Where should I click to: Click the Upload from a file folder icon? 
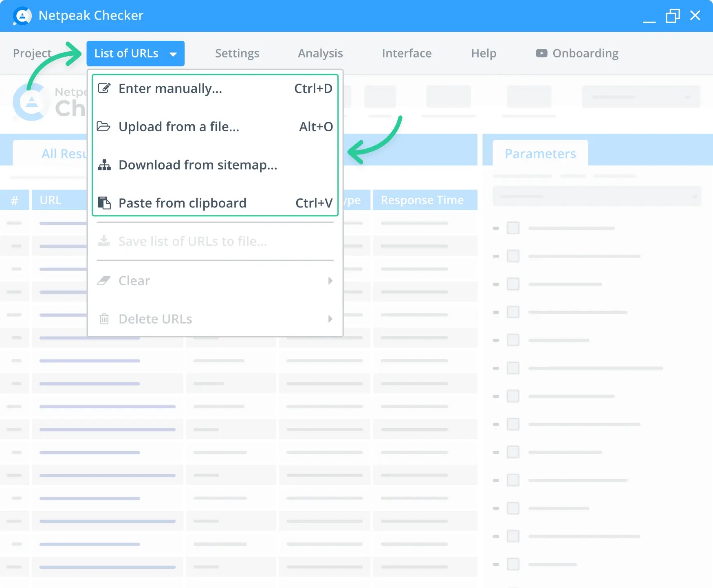click(x=104, y=126)
